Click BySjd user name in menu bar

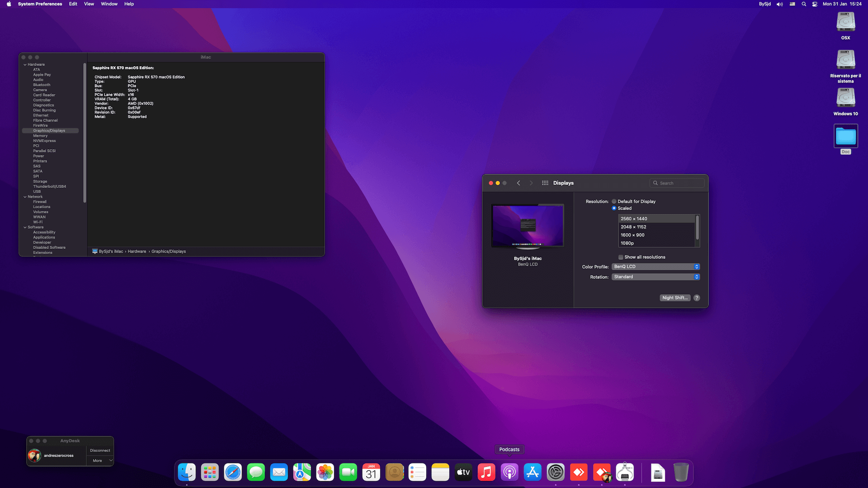765,4
